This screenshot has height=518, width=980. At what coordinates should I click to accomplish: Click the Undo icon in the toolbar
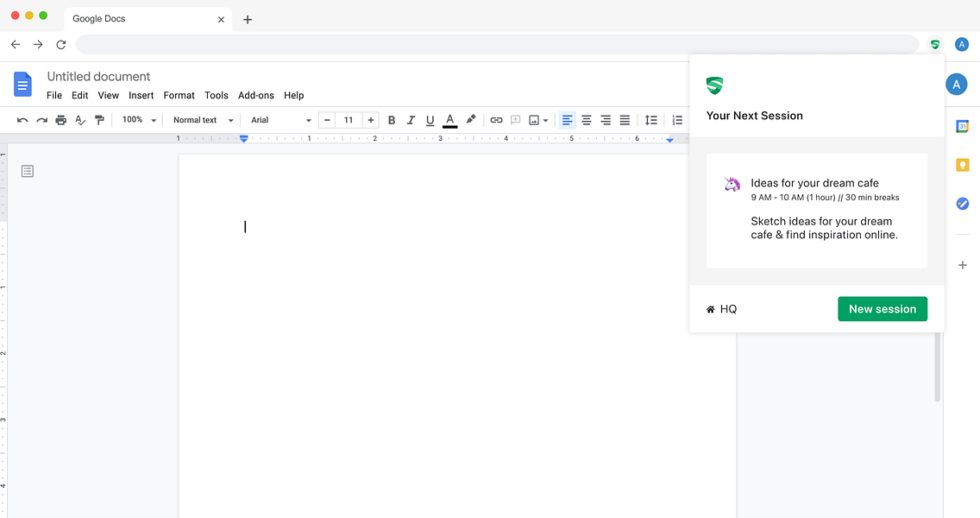[22, 120]
